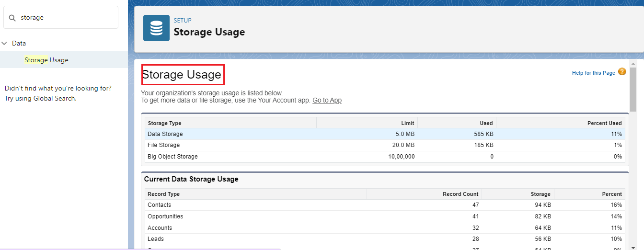Click the magnifier icon in search box
This screenshot has width=644, height=250.
pyautogui.click(x=12, y=18)
